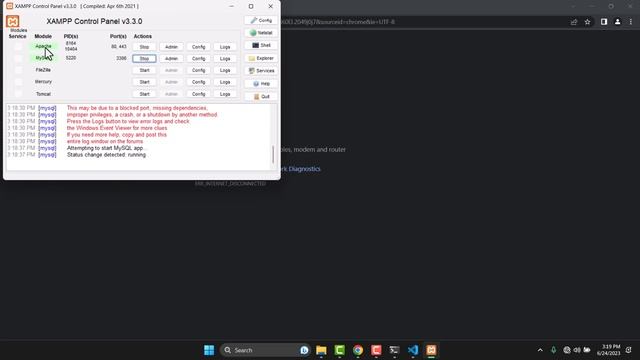
Task: Open Apache Admin page
Action: point(171,47)
